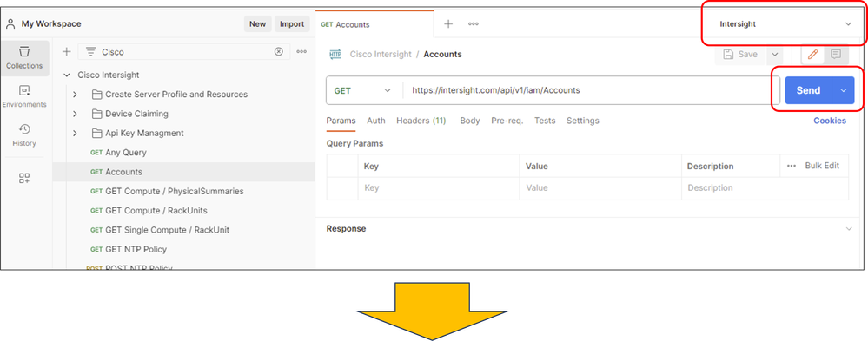Switch to the Headers (11) tab
The width and height of the screenshot is (868, 341).
[x=421, y=121]
